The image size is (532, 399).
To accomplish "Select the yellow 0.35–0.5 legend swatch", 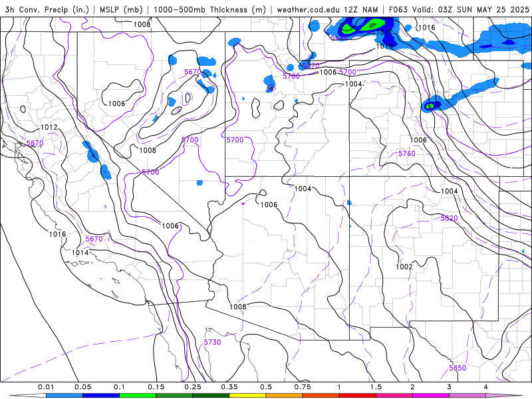I will tap(247, 396).
